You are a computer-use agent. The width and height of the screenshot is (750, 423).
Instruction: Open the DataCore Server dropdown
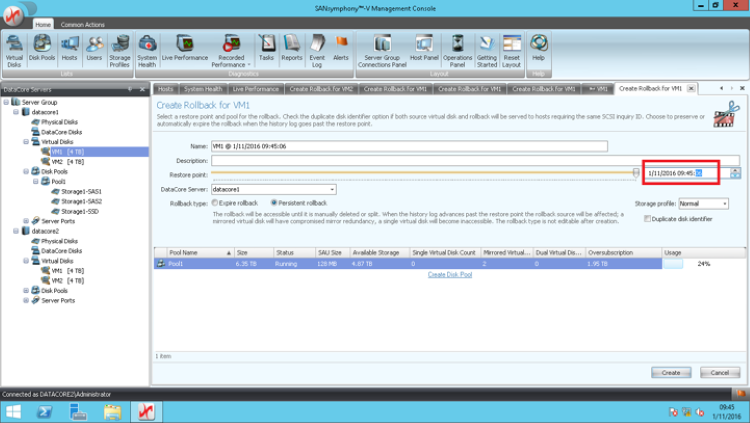pos(331,188)
